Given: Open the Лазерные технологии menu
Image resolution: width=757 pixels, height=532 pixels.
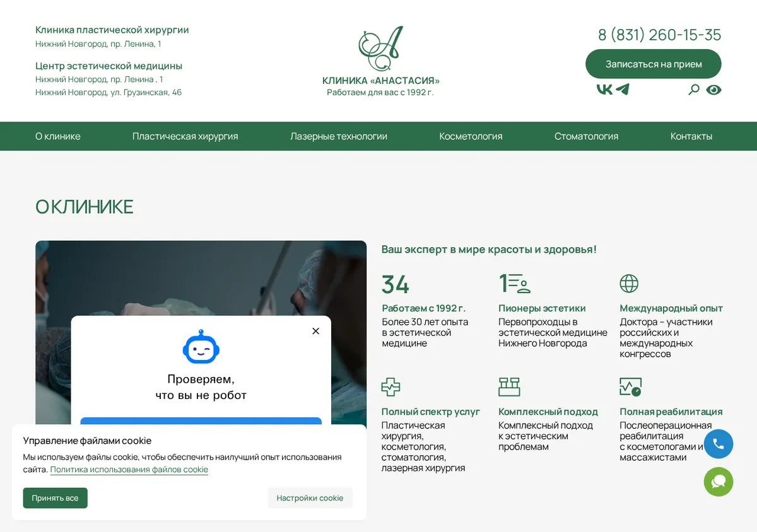Looking at the screenshot, I should coord(339,136).
